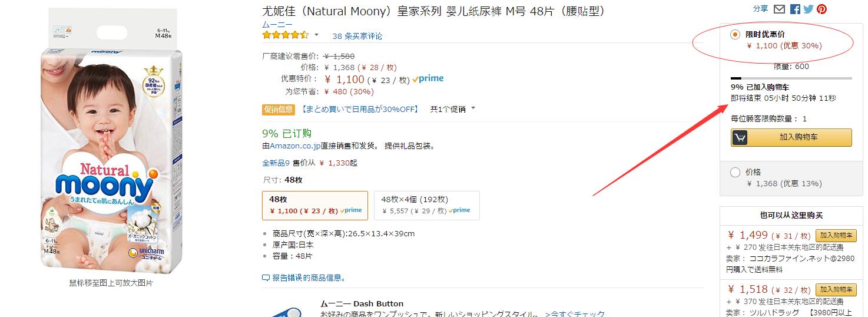Add ¥1,499 seller offer to cart
Viewport: 868px width, 317px height.
click(836, 236)
